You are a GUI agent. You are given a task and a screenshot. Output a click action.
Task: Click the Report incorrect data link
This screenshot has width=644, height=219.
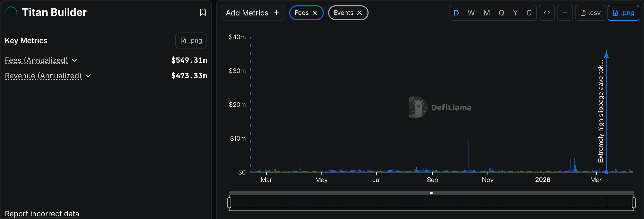click(42, 213)
